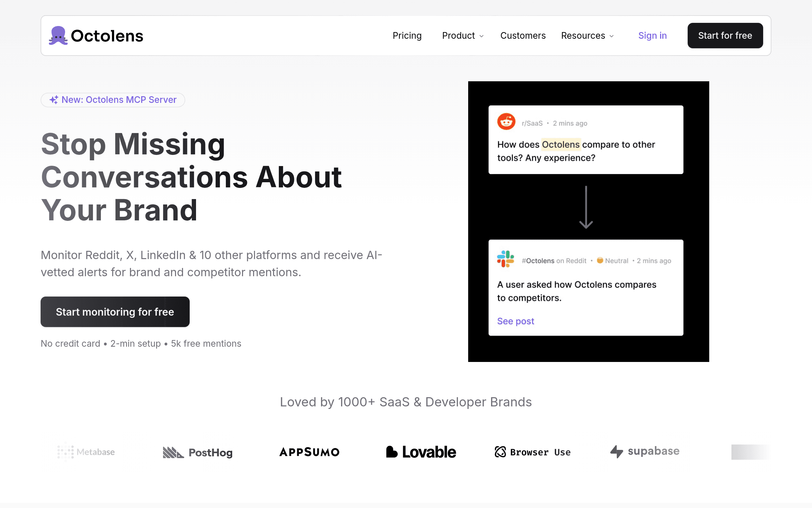Viewport: 812px width, 508px height.
Task: Click the Lovable logo
Action: (x=421, y=452)
